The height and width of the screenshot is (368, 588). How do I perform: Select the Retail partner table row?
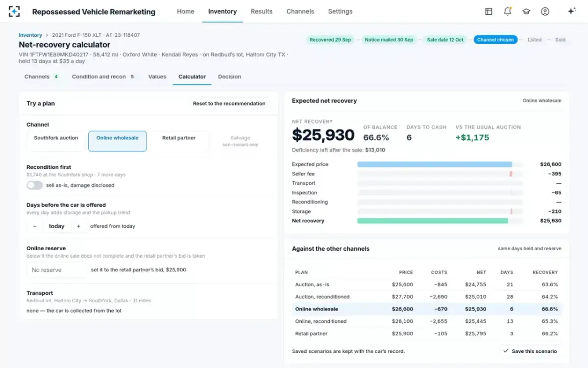click(427, 334)
